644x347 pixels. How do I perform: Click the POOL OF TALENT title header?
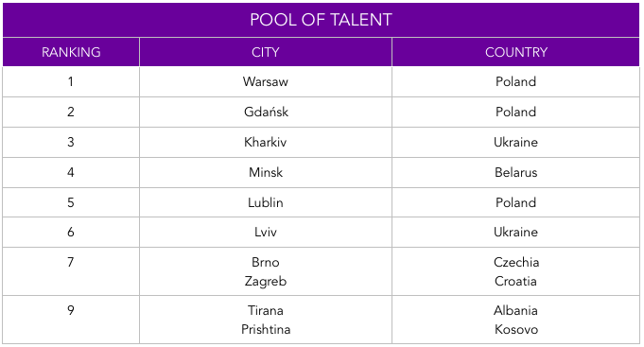point(321,20)
